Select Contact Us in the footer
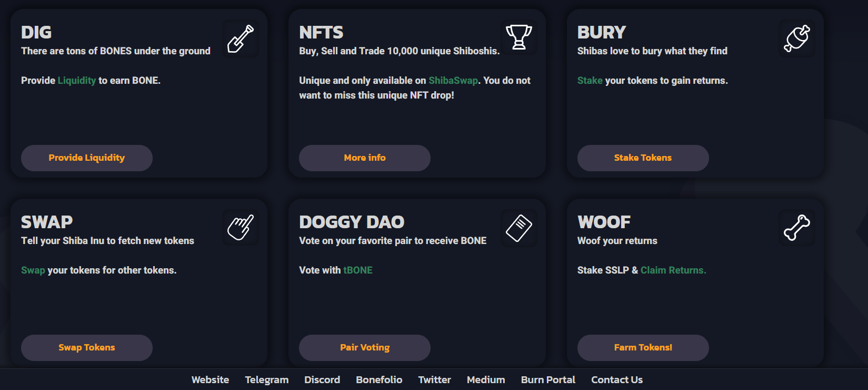The height and width of the screenshot is (390, 868). pyautogui.click(x=617, y=380)
